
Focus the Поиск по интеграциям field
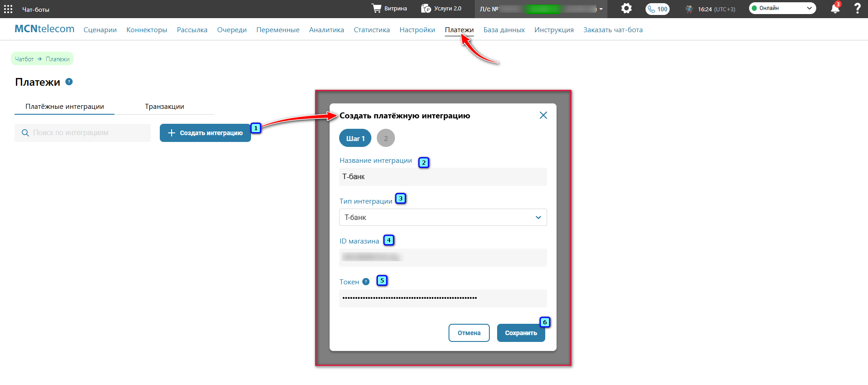point(83,133)
